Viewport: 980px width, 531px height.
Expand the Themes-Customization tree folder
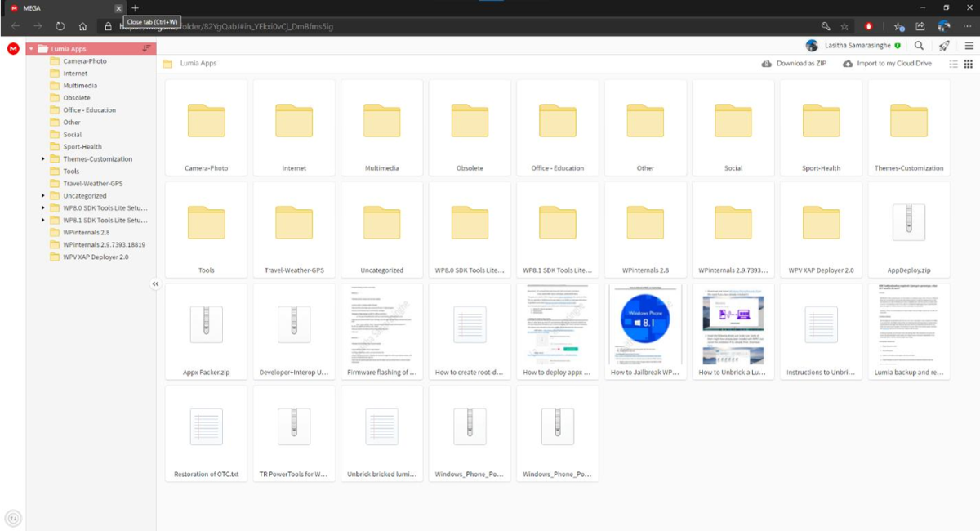click(x=43, y=159)
